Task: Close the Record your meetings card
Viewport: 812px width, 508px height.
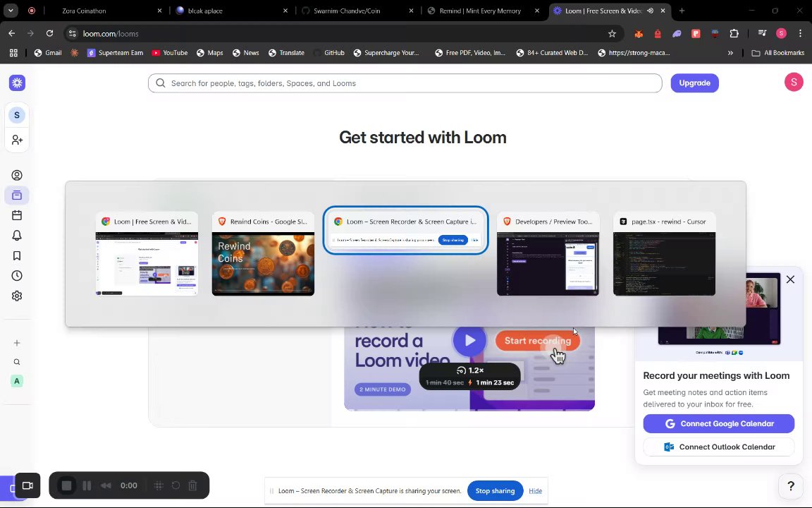Action: tap(790, 279)
